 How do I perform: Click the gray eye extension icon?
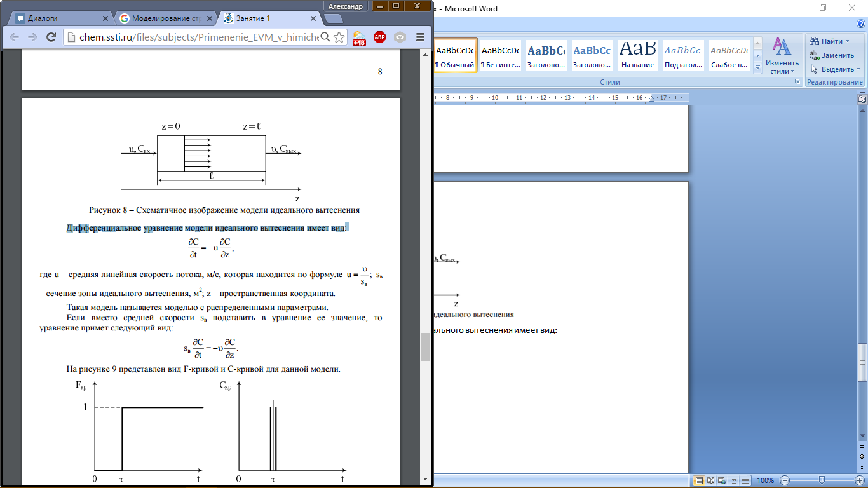pyautogui.click(x=400, y=37)
